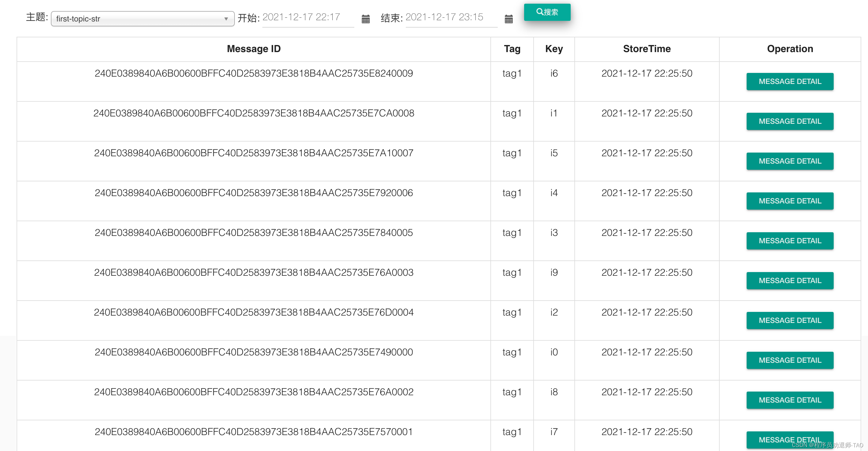The width and height of the screenshot is (868, 451).
Task: Open the start date calendar picker icon
Action: 366,19
